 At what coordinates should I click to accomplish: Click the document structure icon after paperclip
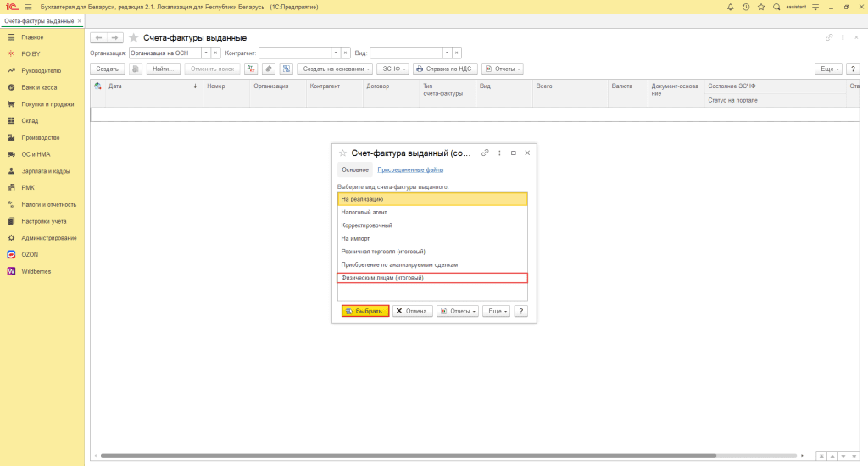(x=287, y=69)
